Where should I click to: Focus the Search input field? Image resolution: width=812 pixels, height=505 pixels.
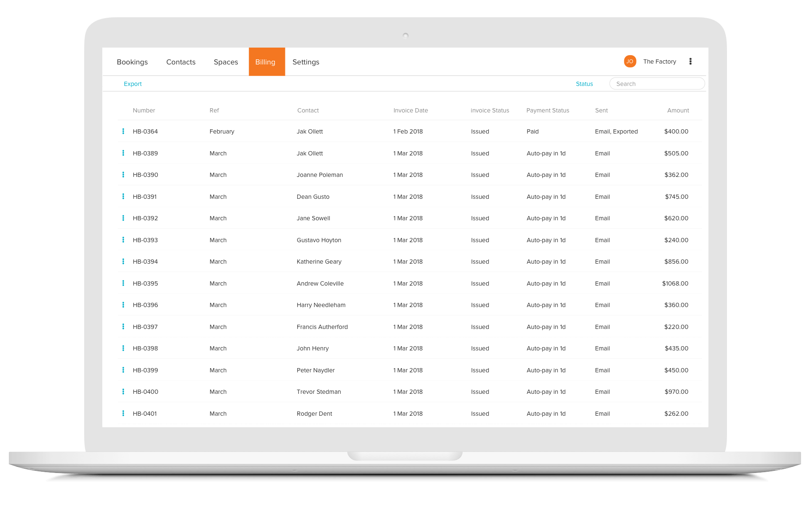click(x=657, y=84)
